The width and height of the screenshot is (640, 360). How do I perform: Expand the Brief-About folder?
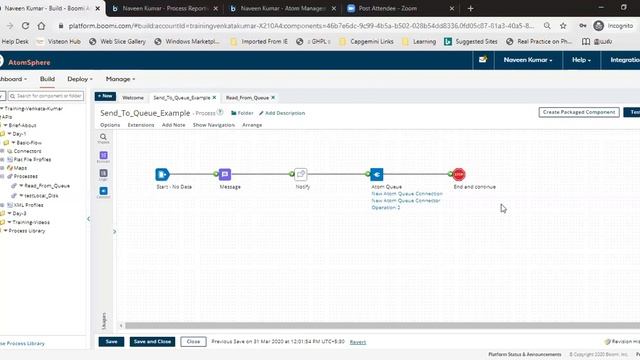point(5,125)
